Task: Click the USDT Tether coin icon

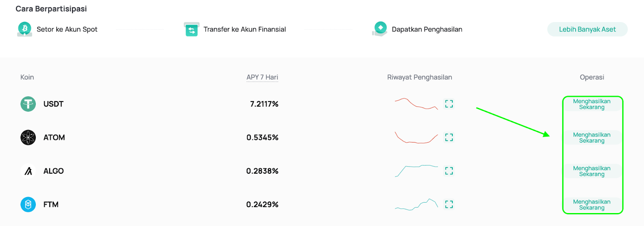Action: coord(28,104)
